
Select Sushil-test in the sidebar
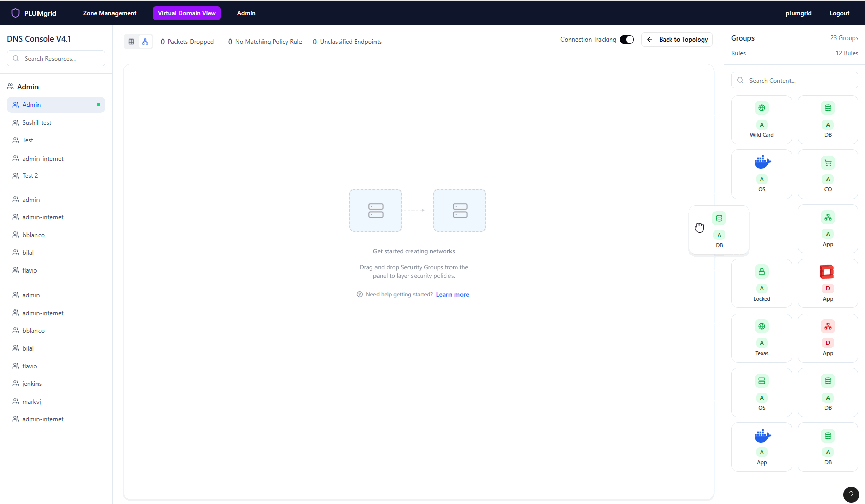tap(37, 123)
